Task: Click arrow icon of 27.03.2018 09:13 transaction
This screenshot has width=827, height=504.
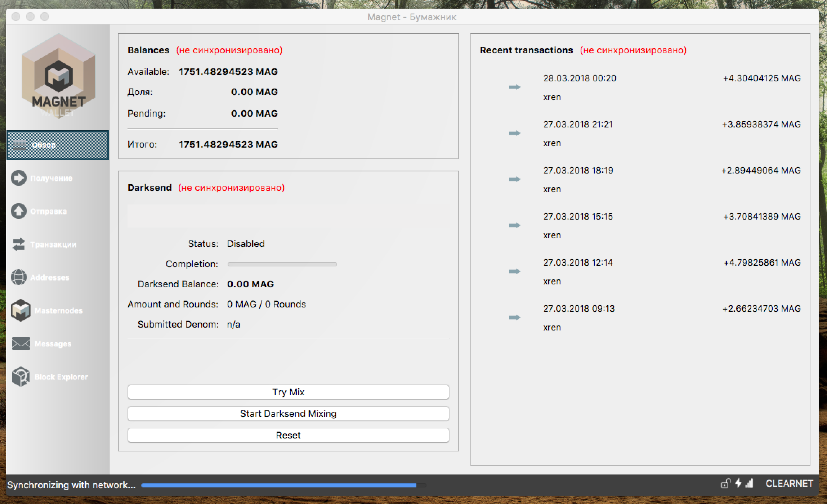Action: tap(515, 318)
